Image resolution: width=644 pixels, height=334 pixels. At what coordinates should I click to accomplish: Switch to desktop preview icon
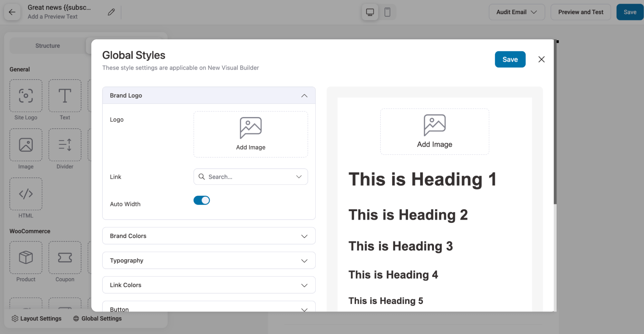(x=370, y=12)
